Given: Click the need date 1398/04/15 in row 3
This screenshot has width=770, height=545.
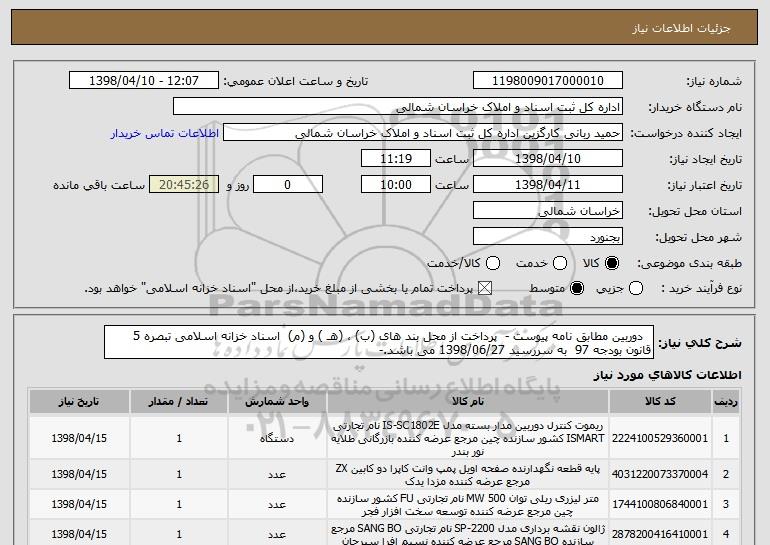Looking at the screenshot, I should point(79,504).
